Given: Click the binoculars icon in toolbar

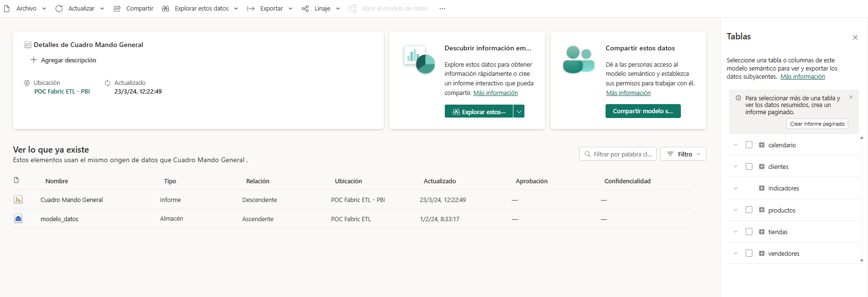Looking at the screenshot, I should coord(166,9).
